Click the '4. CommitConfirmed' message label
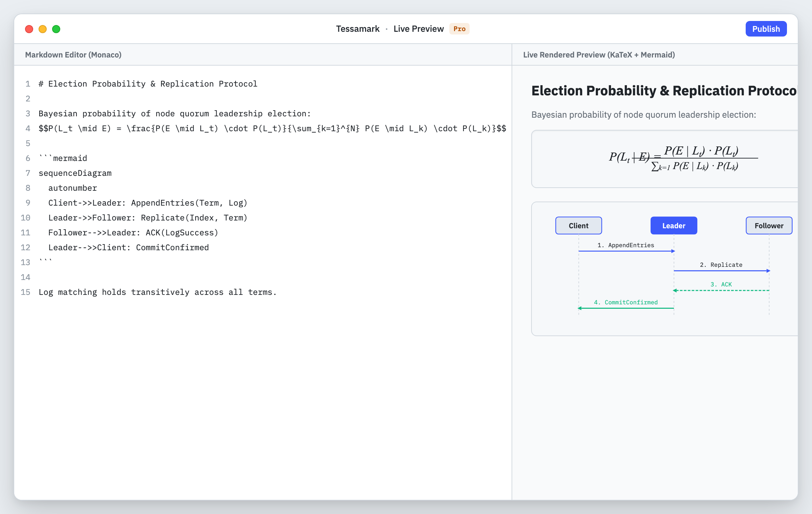 [626, 302]
